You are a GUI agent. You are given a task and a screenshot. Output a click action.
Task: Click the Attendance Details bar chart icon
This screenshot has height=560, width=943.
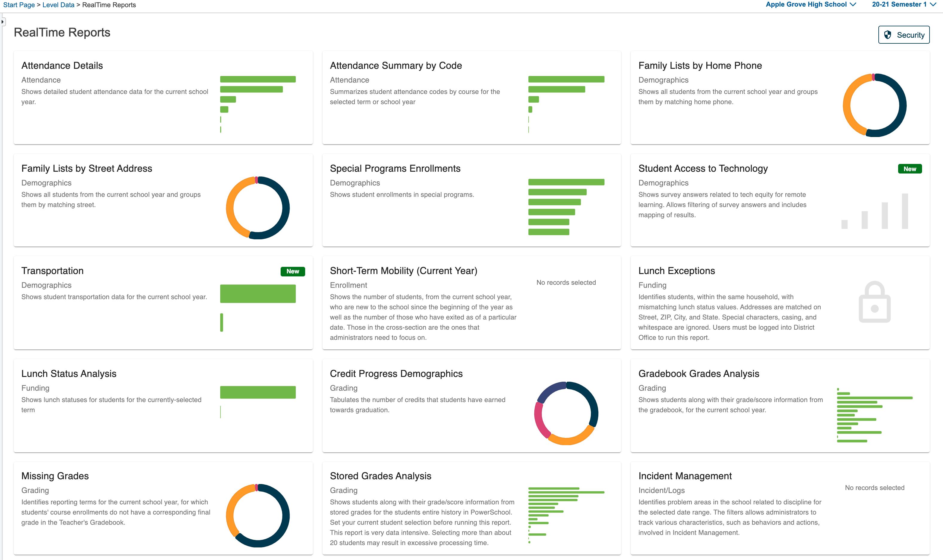point(258,104)
